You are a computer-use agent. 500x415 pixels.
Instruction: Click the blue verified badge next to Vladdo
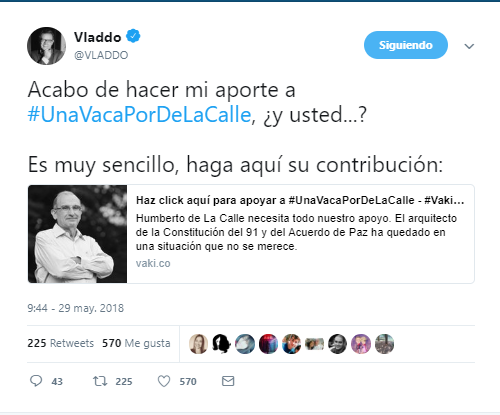point(133,36)
